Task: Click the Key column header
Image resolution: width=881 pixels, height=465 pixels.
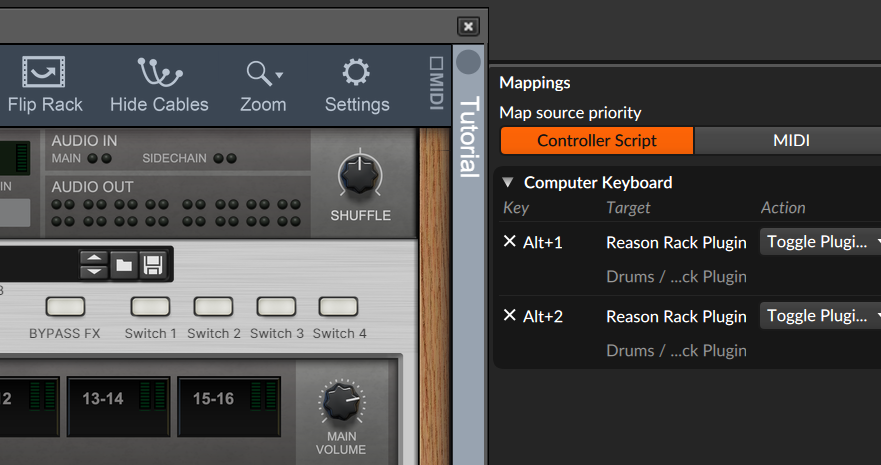Action: (516, 208)
